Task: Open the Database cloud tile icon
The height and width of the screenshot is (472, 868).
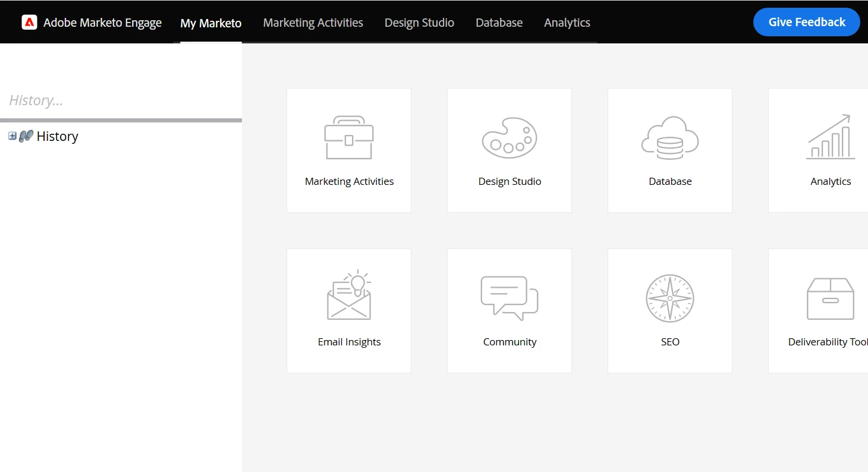Action: click(670, 137)
